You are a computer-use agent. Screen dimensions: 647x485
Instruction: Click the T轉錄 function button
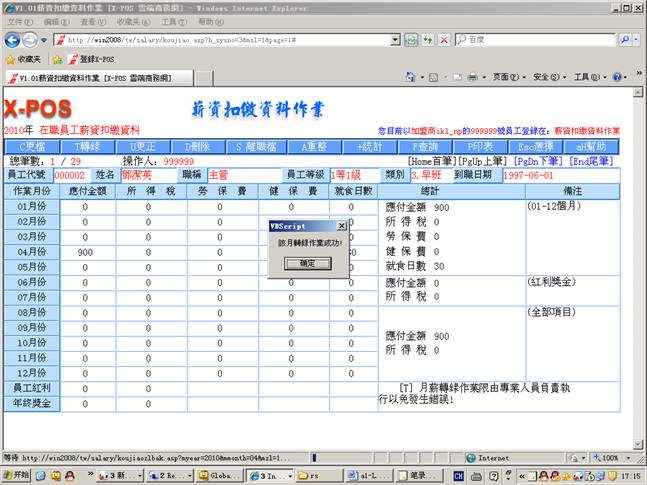[95, 146]
